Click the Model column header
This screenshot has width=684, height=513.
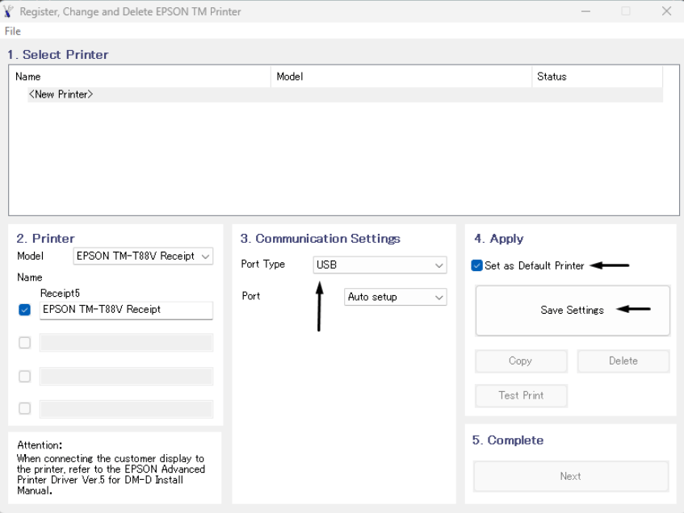[400, 77]
